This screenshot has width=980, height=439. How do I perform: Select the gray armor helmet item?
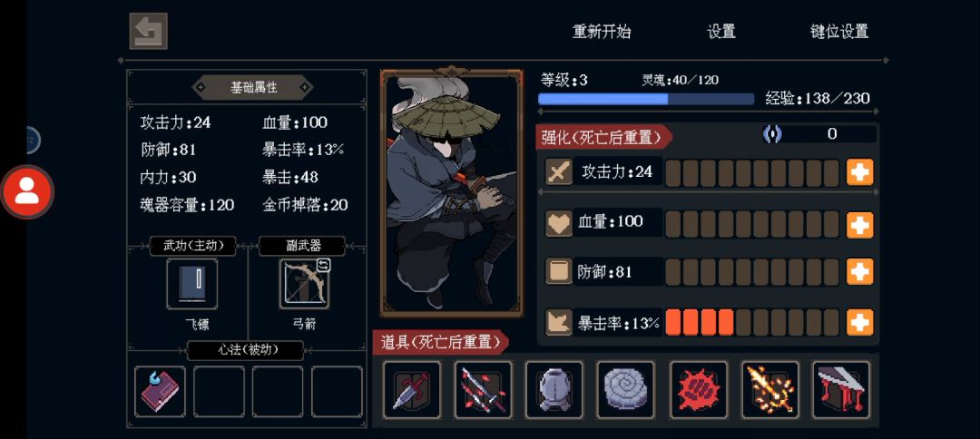554,390
